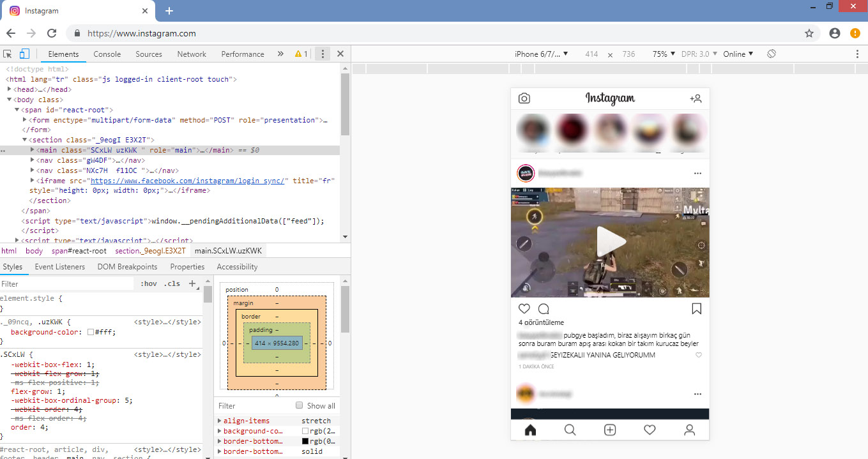This screenshot has width=868, height=459.
Task: Save the post with the bookmark icon
Action: [697, 309]
